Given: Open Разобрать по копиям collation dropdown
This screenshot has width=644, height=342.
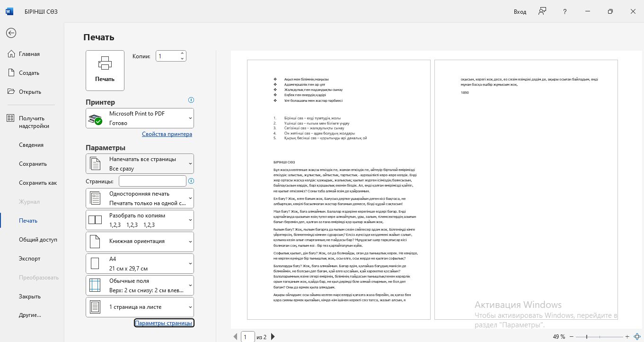Looking at the screenshot, I should [140, 220].
